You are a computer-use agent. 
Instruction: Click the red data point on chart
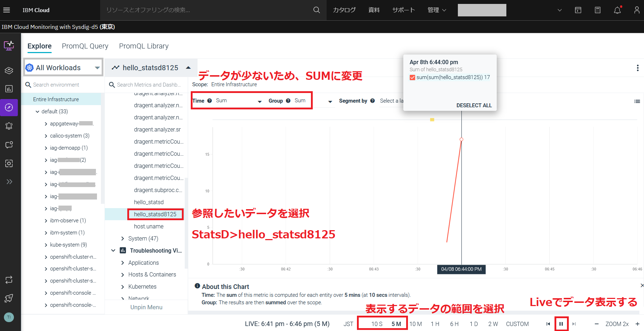[x=461, y=139]
